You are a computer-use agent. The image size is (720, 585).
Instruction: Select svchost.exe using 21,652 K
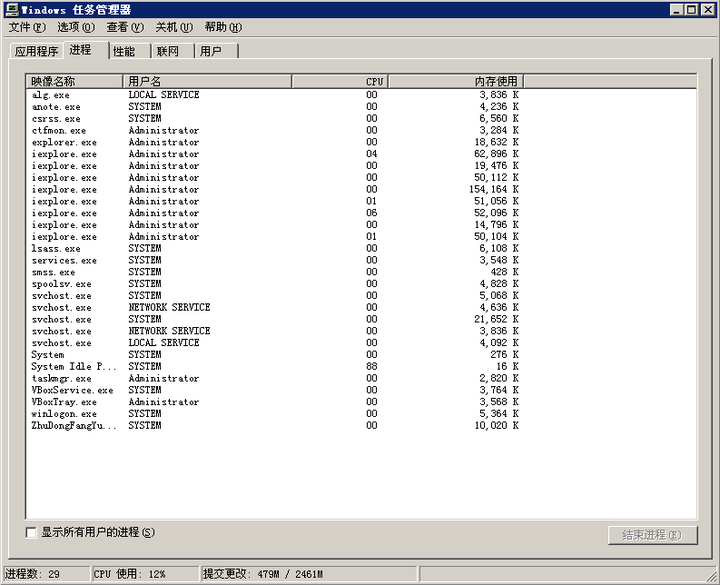(x=275, y=320)
